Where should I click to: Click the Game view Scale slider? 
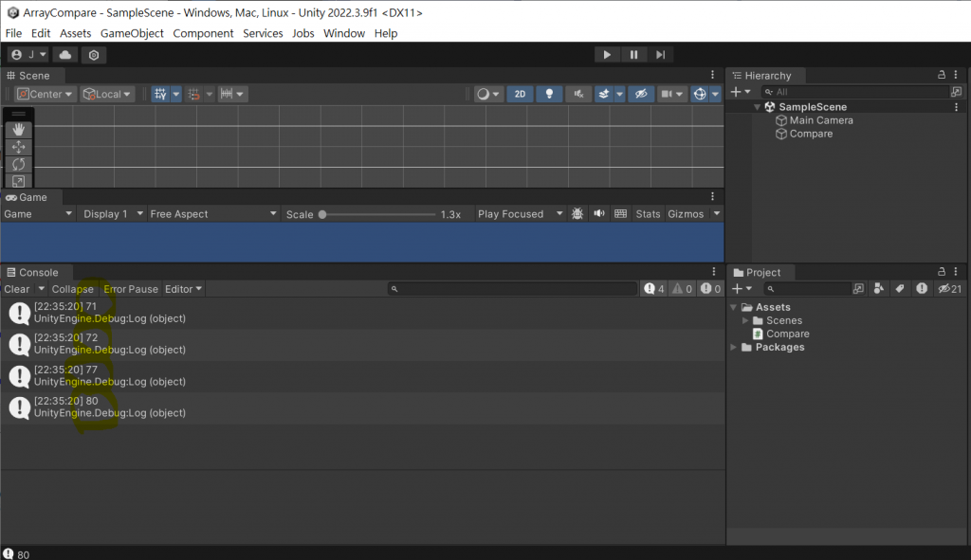pyautogui.click(x=378, y=214)
